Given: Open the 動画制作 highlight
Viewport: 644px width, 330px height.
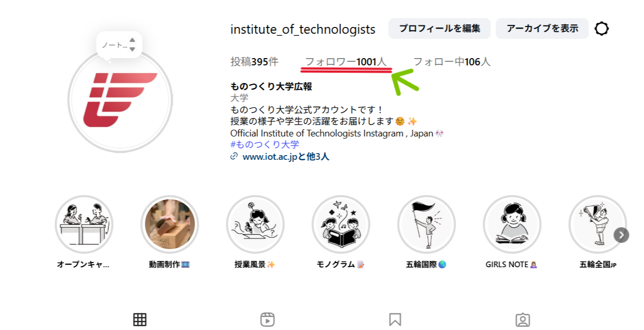Looking at the screenshot, I should [170, 224].
